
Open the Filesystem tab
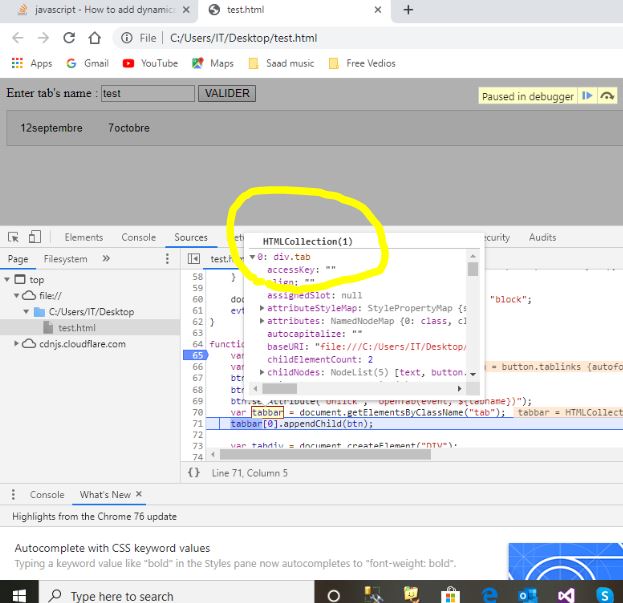(65, 259)
